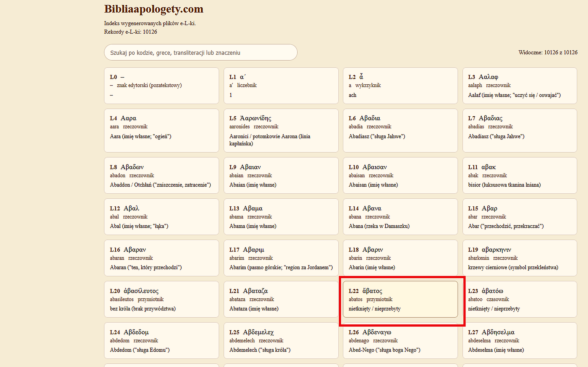Click the L19 abarkenin card

[519, 258]
